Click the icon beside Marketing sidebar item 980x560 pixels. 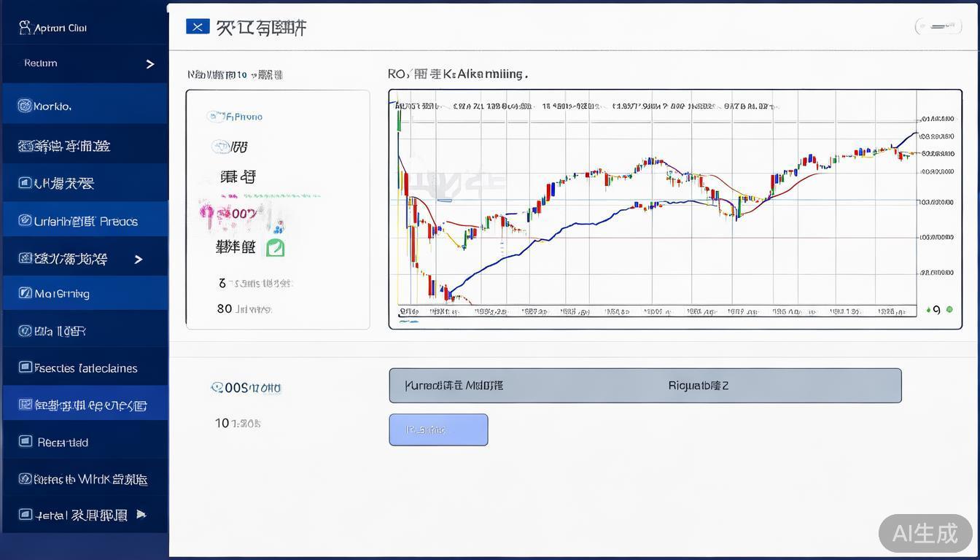pos(25,294)
